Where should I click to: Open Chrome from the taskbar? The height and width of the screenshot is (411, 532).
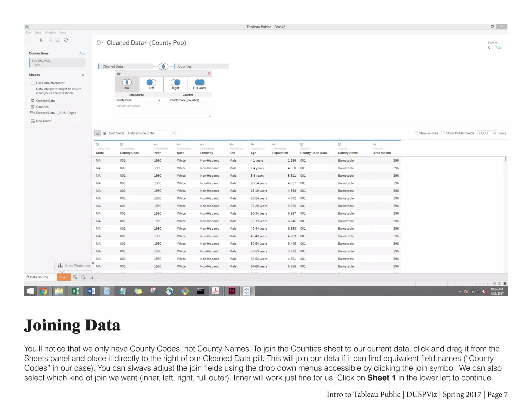click(44, 291)
